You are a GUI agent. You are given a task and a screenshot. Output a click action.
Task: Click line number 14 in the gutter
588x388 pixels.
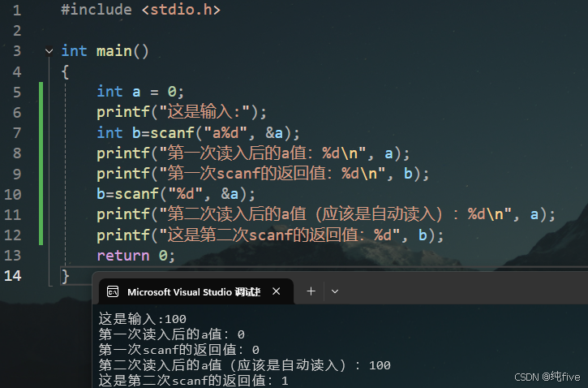(13, 276)
